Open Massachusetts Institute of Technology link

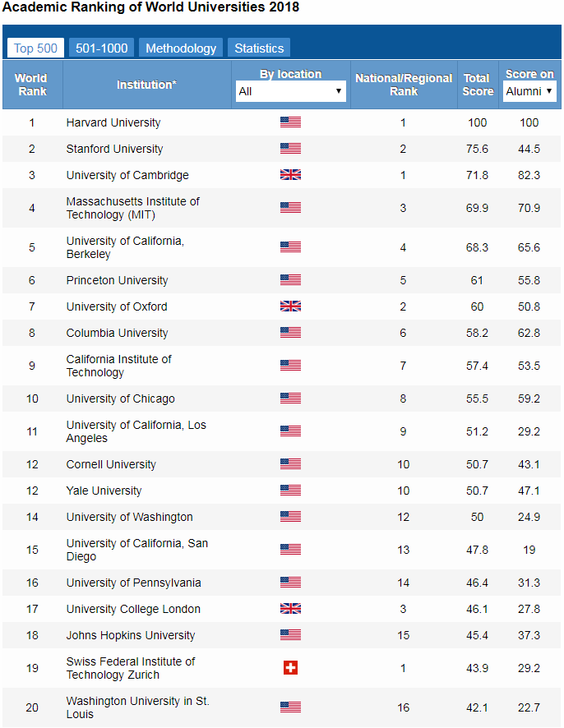(x=133, y=208)
